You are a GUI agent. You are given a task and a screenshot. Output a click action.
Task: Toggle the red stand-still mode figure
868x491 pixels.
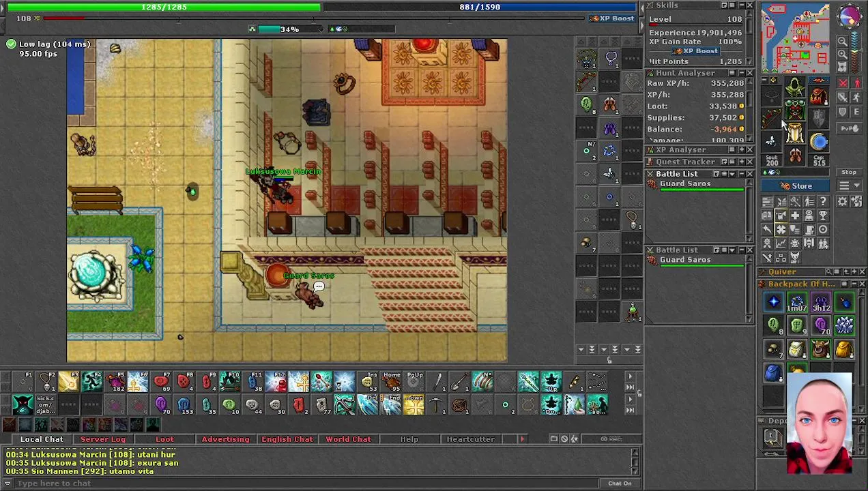pyautogui.click(x=857, y=84)
